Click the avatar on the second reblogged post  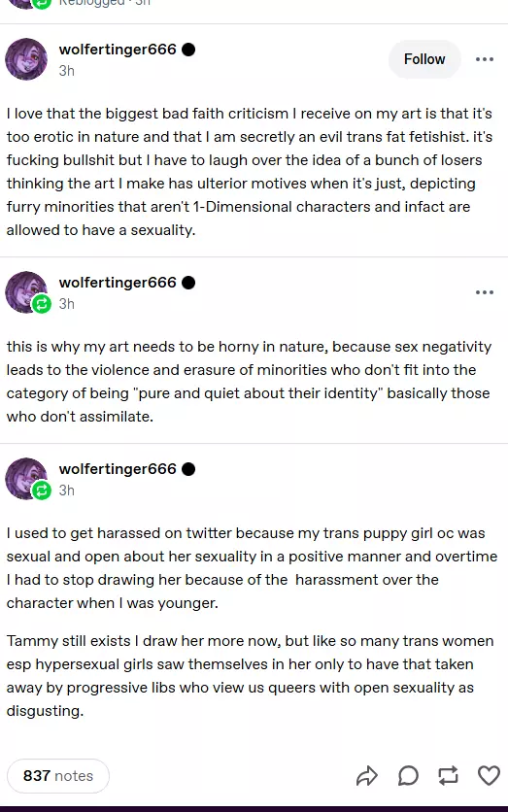[x=25, y=291]
